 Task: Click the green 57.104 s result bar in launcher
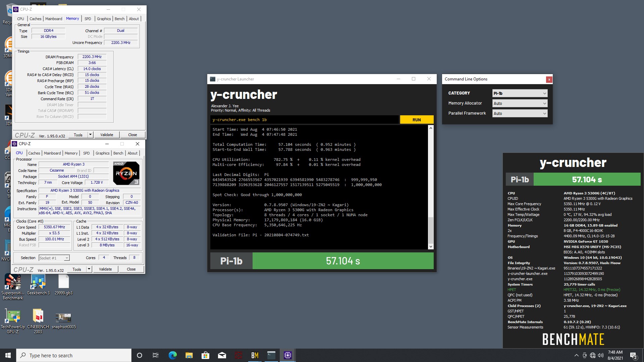(x=343, y=261)
